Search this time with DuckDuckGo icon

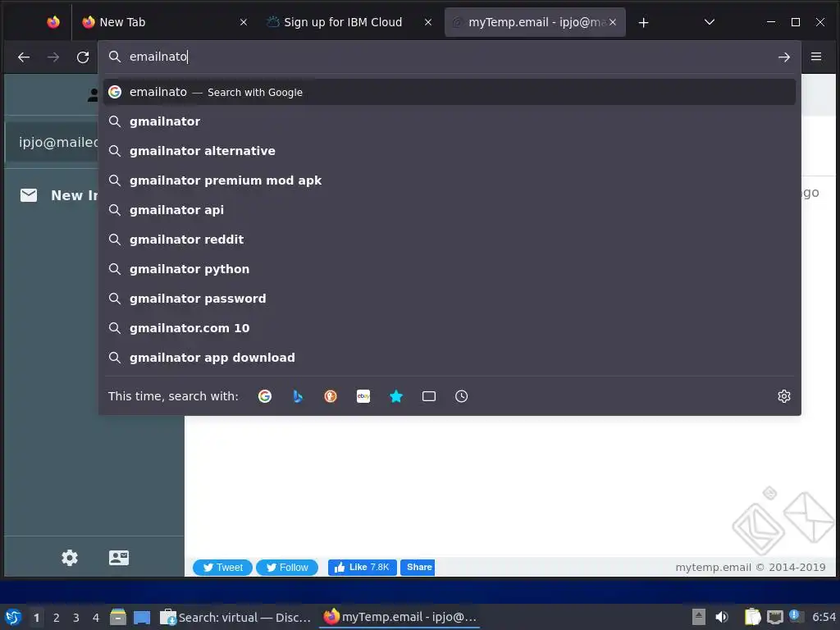[331, 396]
